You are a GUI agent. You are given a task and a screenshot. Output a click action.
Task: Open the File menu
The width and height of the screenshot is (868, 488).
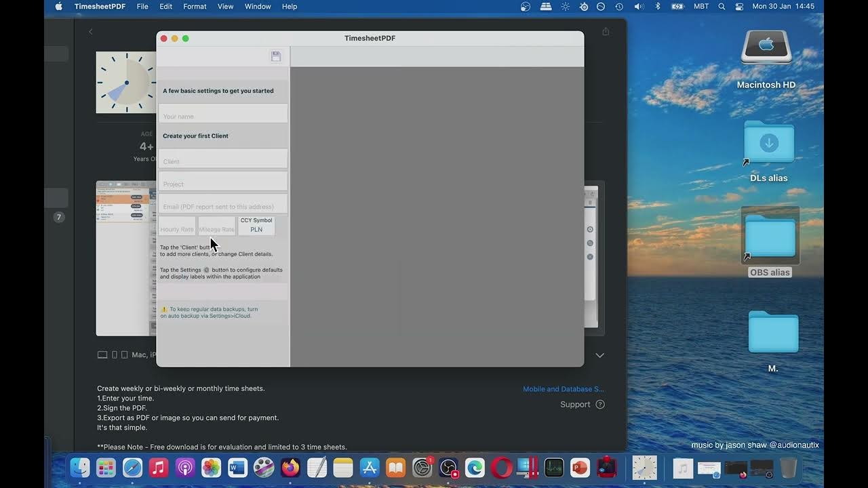tap(142, 6)
